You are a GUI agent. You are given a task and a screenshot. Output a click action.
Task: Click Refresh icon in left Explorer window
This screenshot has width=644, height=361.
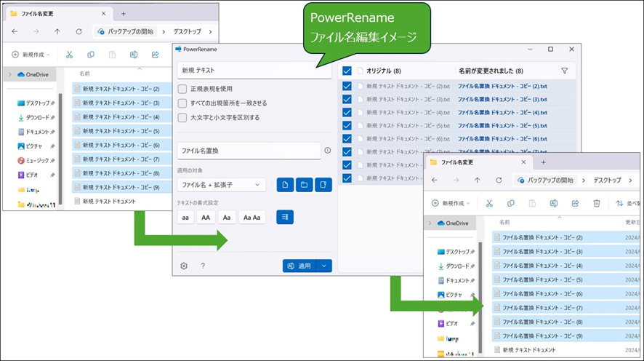coord(79,31)
